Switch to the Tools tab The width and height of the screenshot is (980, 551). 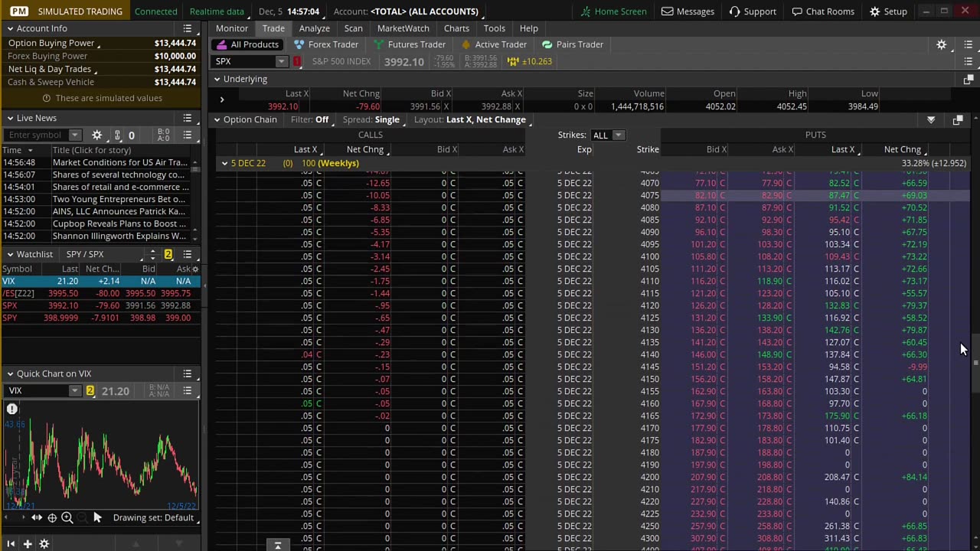click(495, 28)
